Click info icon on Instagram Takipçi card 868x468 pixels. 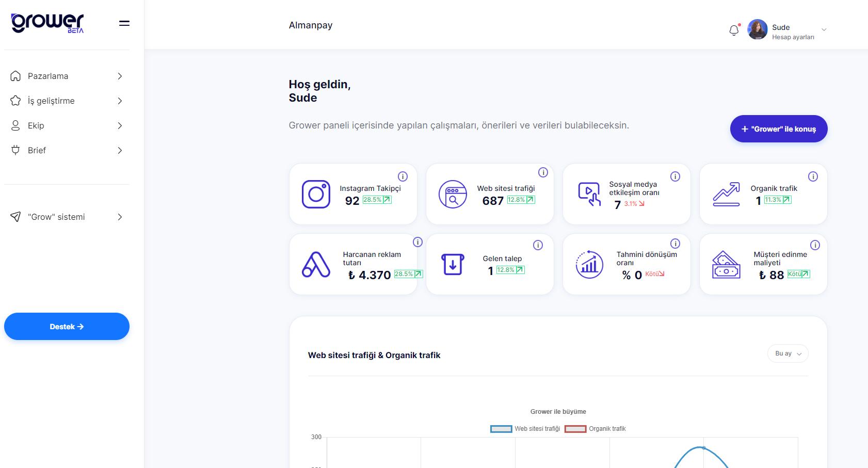403,176
